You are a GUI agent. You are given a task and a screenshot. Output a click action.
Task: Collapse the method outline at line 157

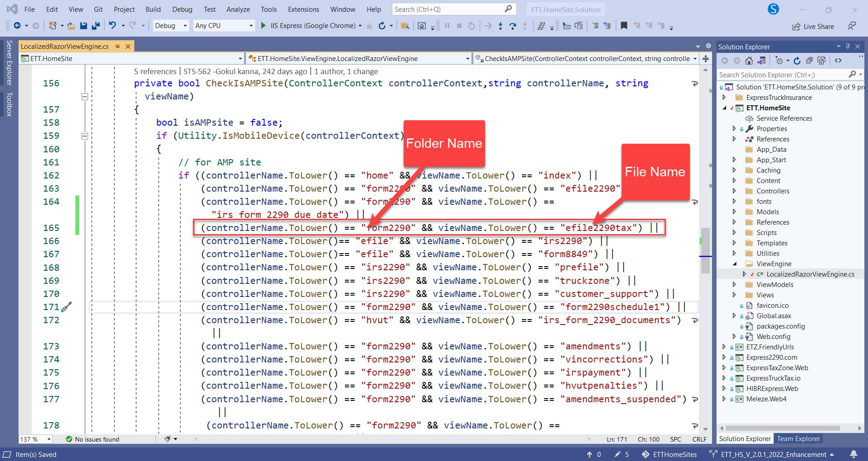click(x=84, y=96)
